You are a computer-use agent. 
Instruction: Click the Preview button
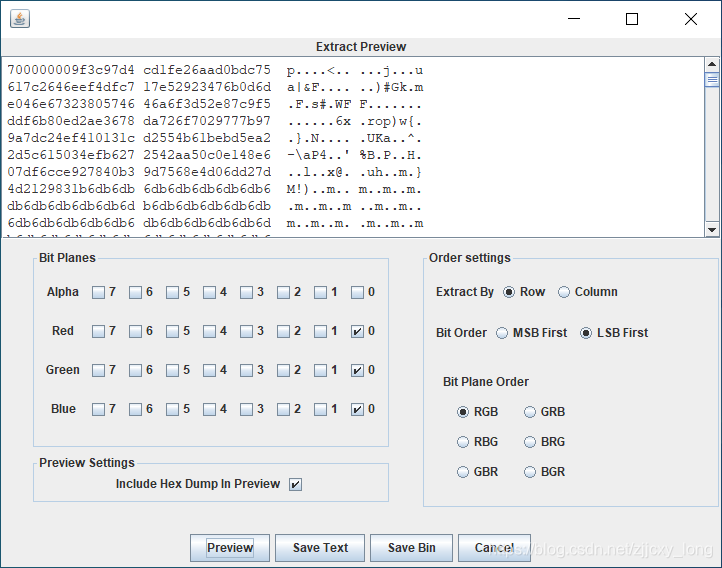(230, 548)
